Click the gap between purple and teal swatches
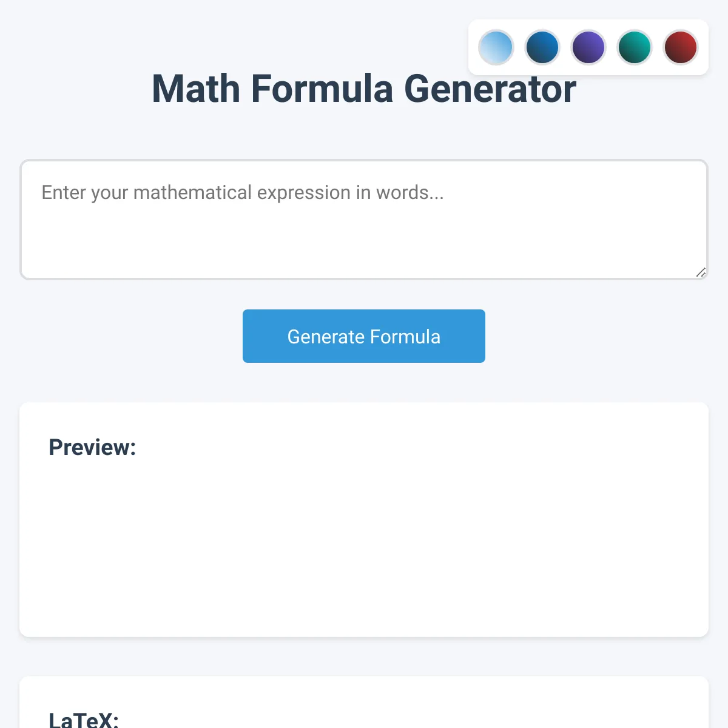Viewport: 728px width, 728px height. [612, 47]
